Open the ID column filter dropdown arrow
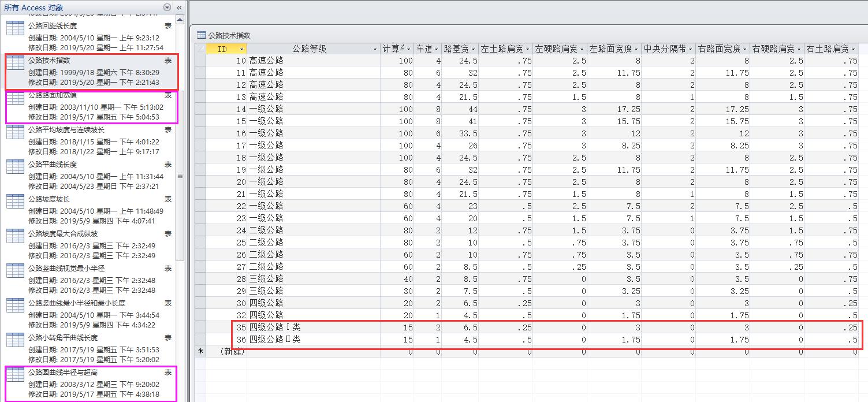 click(242, 49)
